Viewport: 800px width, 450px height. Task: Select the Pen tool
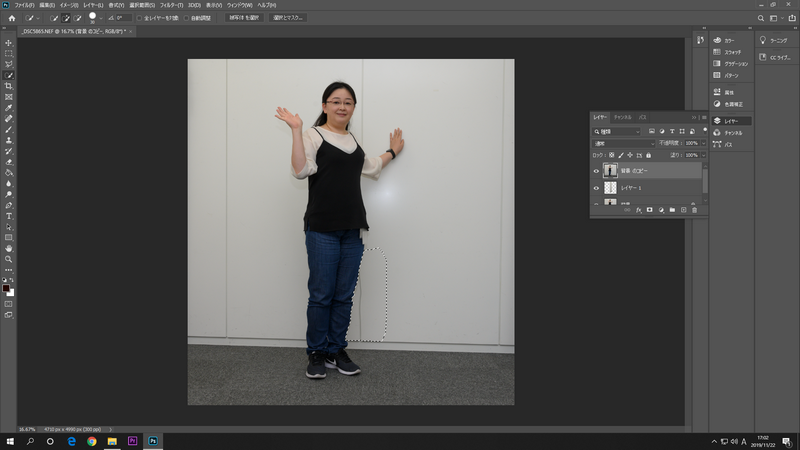point(9,205)
